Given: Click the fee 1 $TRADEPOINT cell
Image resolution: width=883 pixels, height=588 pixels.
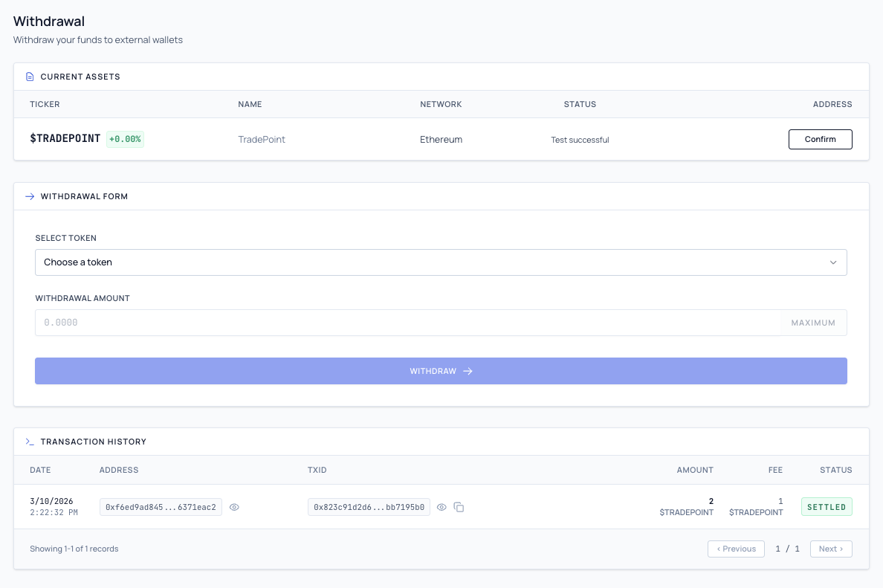Looking at the screenshot, I should (756, 507).
